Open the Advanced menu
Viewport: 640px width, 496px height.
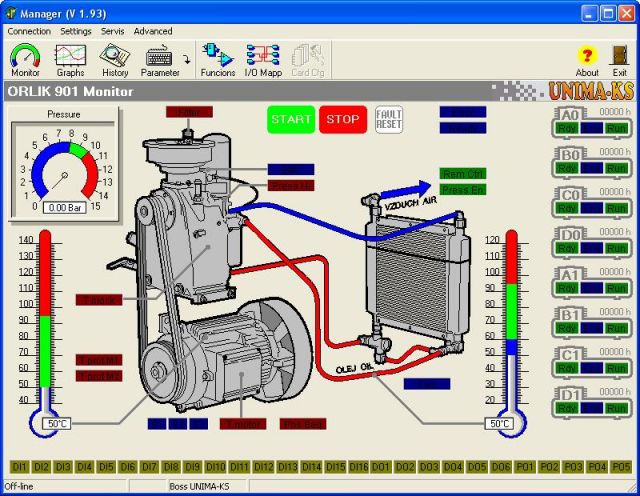(x=153, y=31)
